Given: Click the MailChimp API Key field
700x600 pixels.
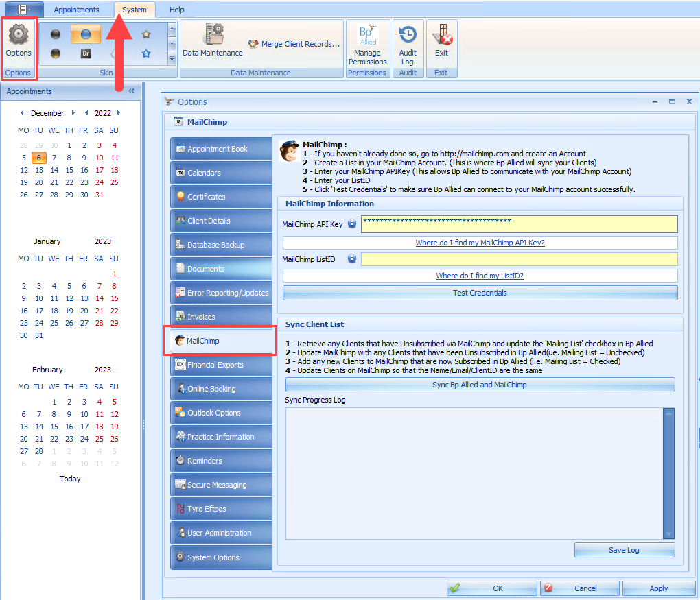Looking at the screenshot, I should click(x=520, y=224).
